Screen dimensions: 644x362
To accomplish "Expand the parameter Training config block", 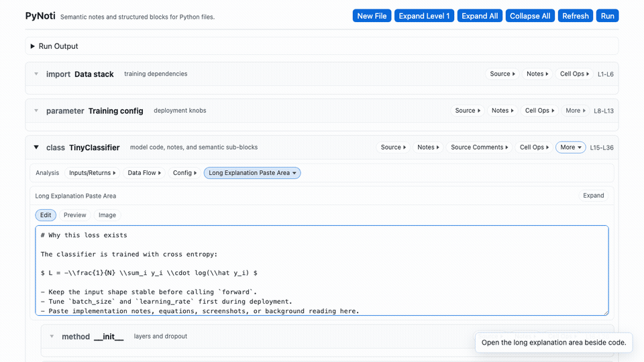I will coord(36,111).
